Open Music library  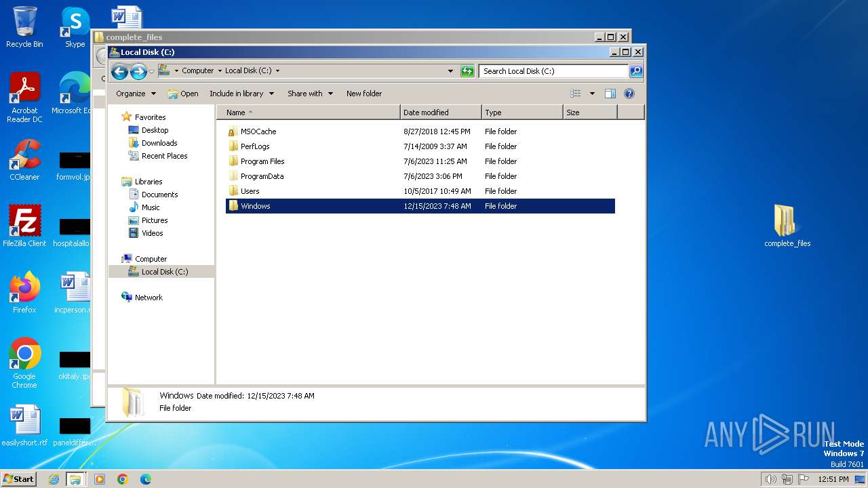[x=151, y=207]
